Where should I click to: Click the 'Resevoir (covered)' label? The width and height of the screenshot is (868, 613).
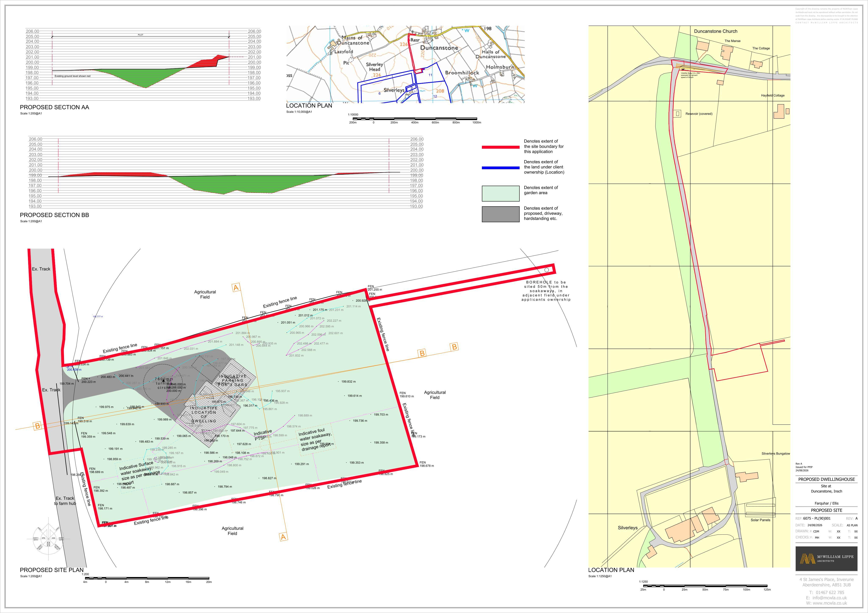click(x=699, y=114)
